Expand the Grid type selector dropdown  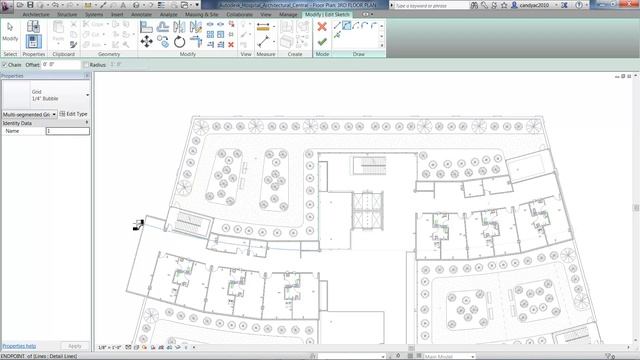tap(88, 95)
